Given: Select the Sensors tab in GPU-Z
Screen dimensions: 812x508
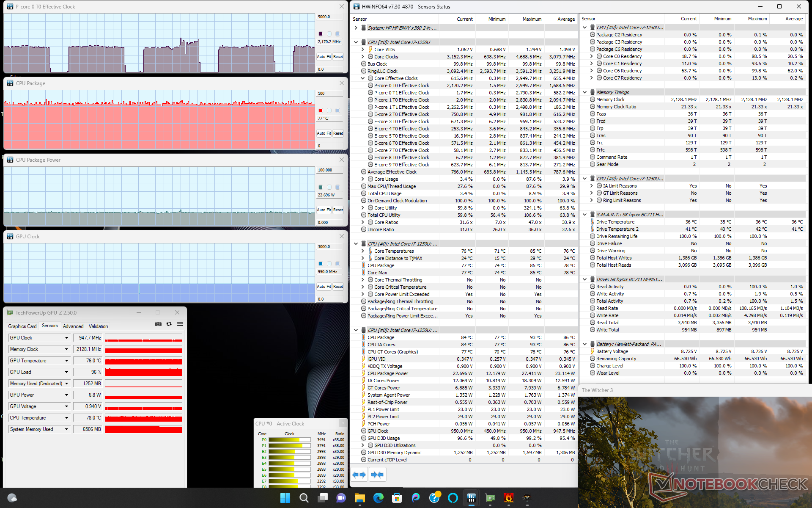Looking at the screenshot, I should (50, 326).
